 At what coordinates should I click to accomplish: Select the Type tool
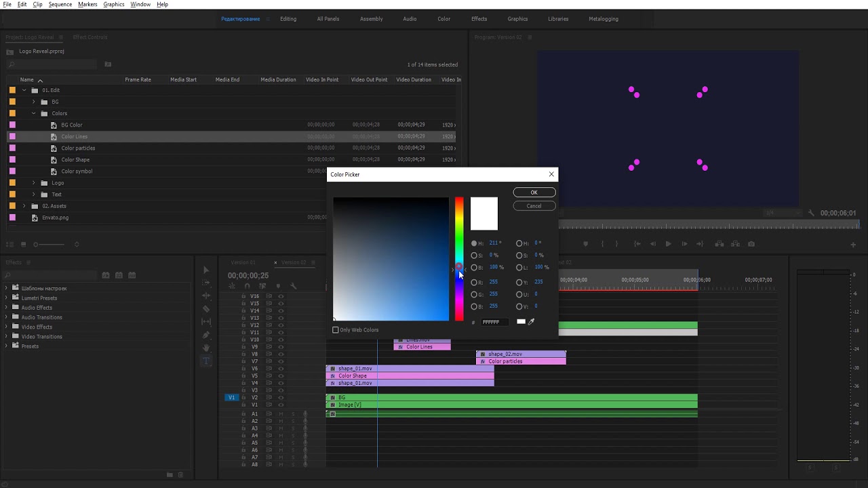[x=206, y=361]
